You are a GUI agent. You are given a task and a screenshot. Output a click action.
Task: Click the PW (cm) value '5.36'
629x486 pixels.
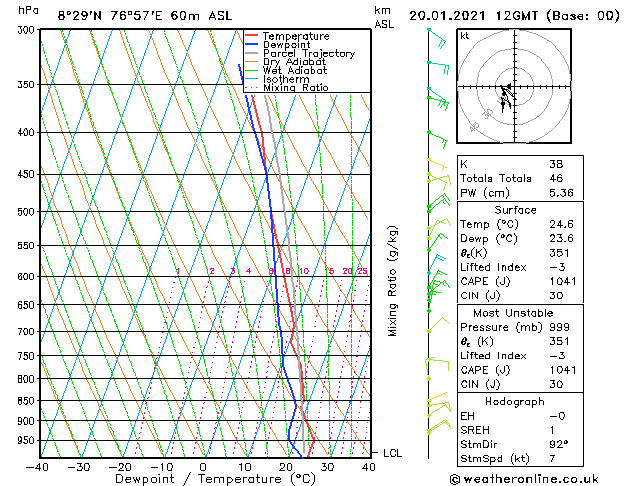pyautogui.click(x=561, y=193)
